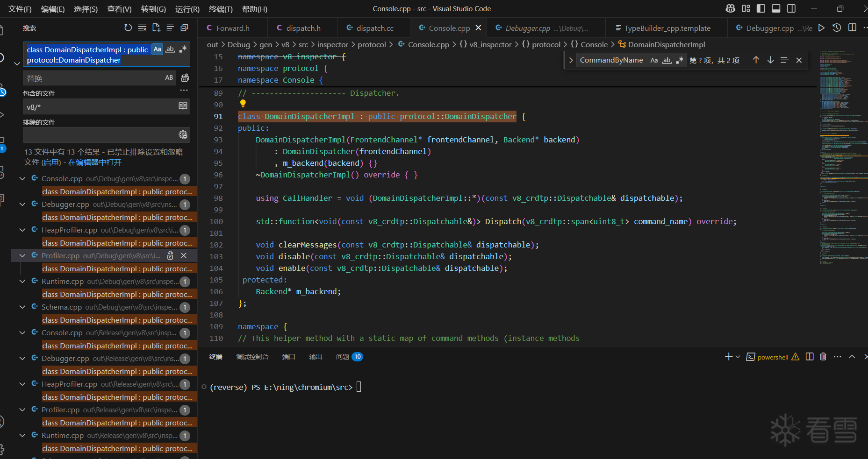Collapse all search results

[x=184, y=28]
